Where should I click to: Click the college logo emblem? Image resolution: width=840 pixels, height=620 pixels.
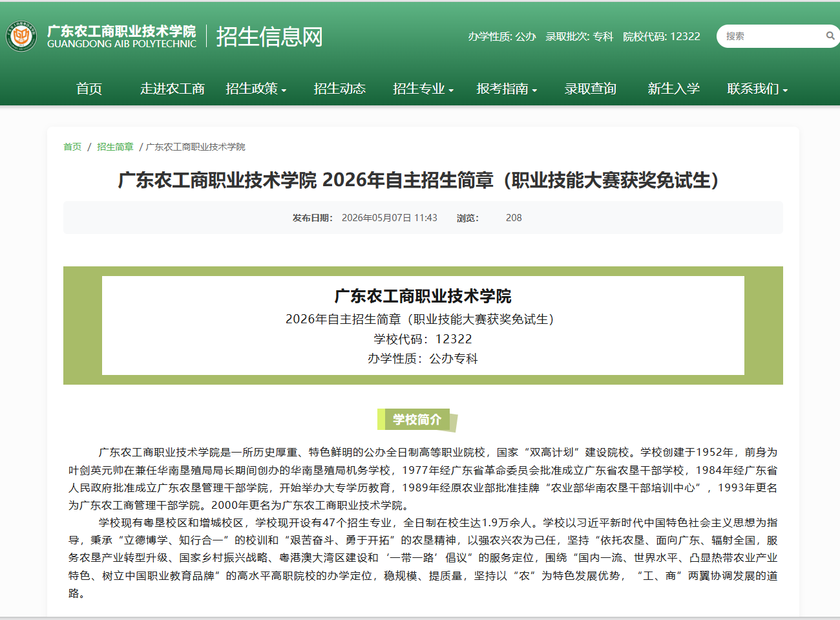point(21,36)
